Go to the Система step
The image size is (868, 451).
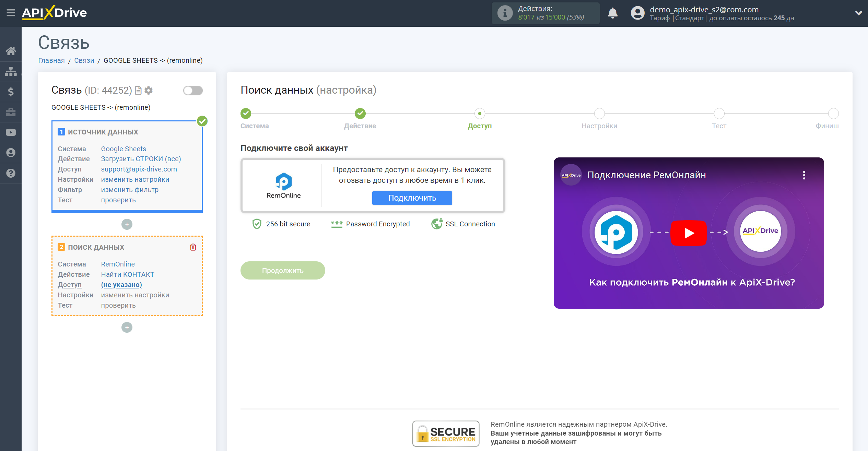(246, 113)
